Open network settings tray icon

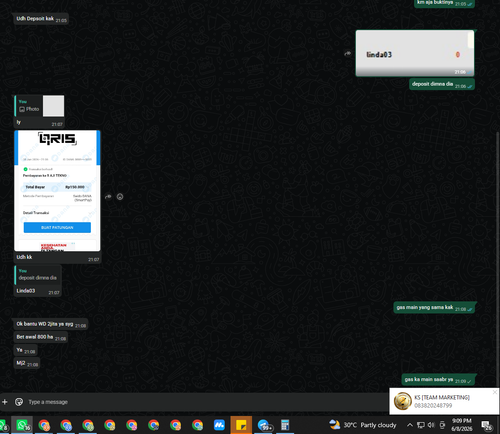tap(421, 425)
